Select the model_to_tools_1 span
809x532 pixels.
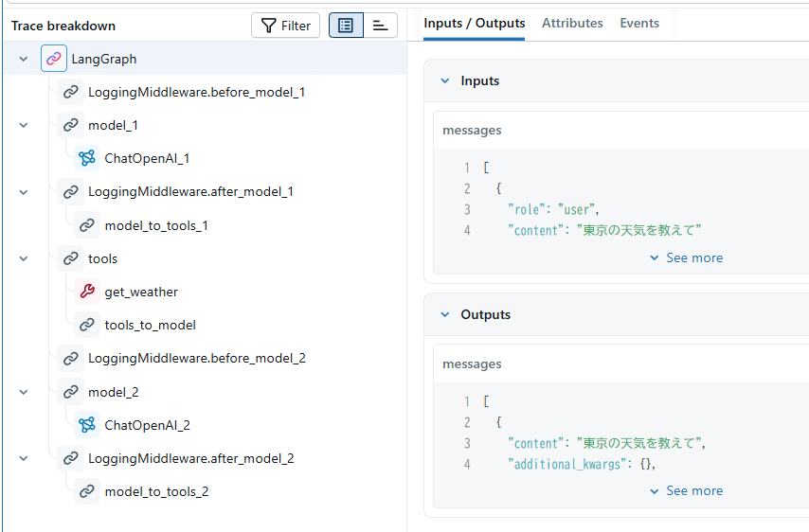click(x=156, y=226)
